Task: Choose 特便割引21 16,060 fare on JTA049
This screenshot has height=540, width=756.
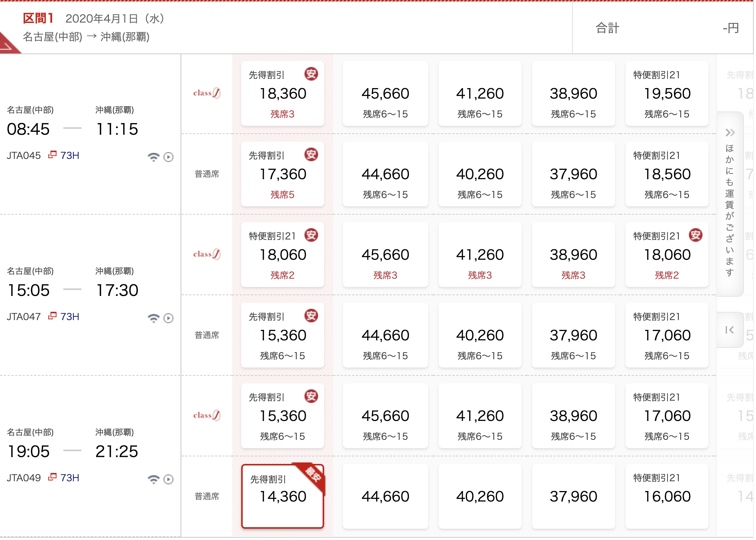Action: click(667, 496)
